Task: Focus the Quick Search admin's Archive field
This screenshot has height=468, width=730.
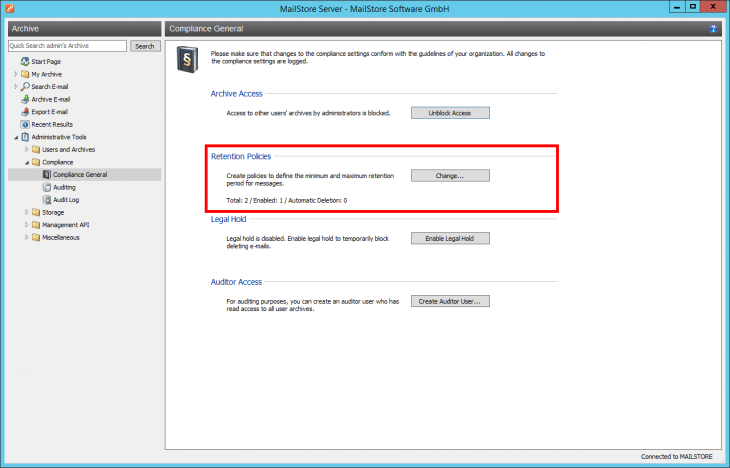Action: [68, 46]
